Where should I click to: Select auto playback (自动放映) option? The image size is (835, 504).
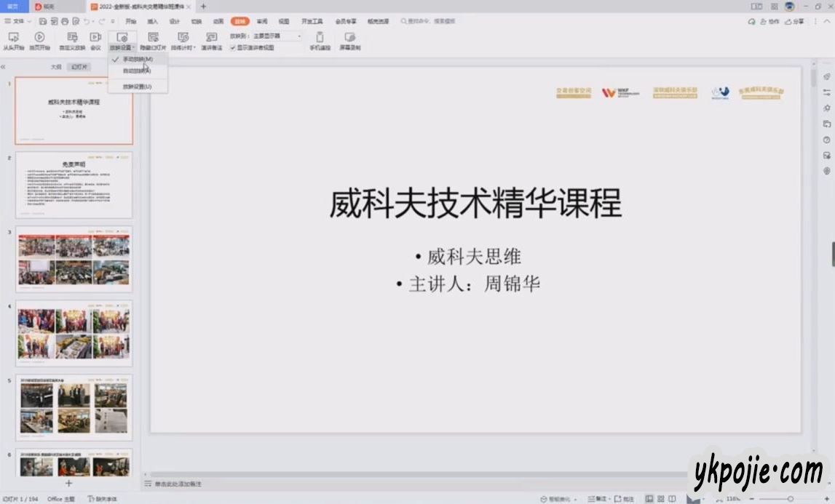tap(137, 71)
